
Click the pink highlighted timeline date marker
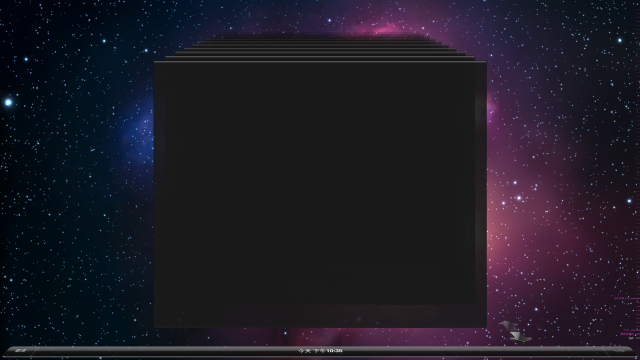pos(630,334)
